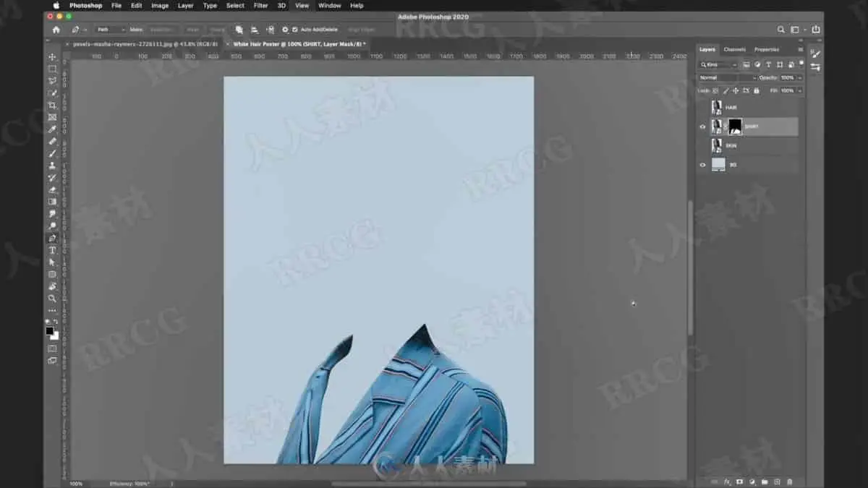Toggle type layer filter icon
The image size is (868, 488).
click(767, 64)
